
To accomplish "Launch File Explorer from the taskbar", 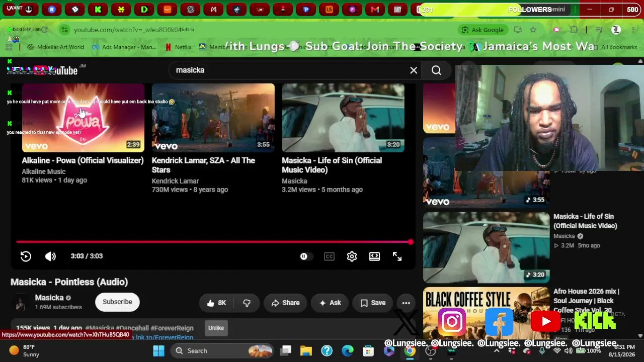I will (306, 350).
